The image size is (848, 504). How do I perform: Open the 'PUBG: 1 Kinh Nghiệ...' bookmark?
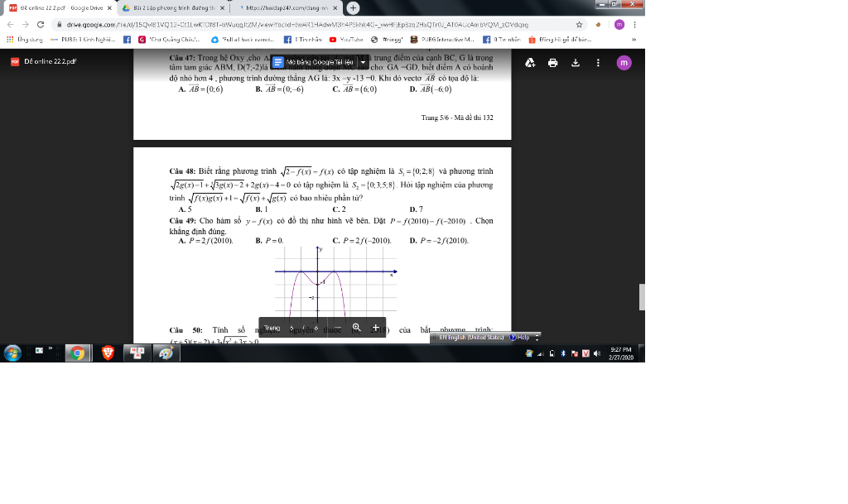(83, 40)
